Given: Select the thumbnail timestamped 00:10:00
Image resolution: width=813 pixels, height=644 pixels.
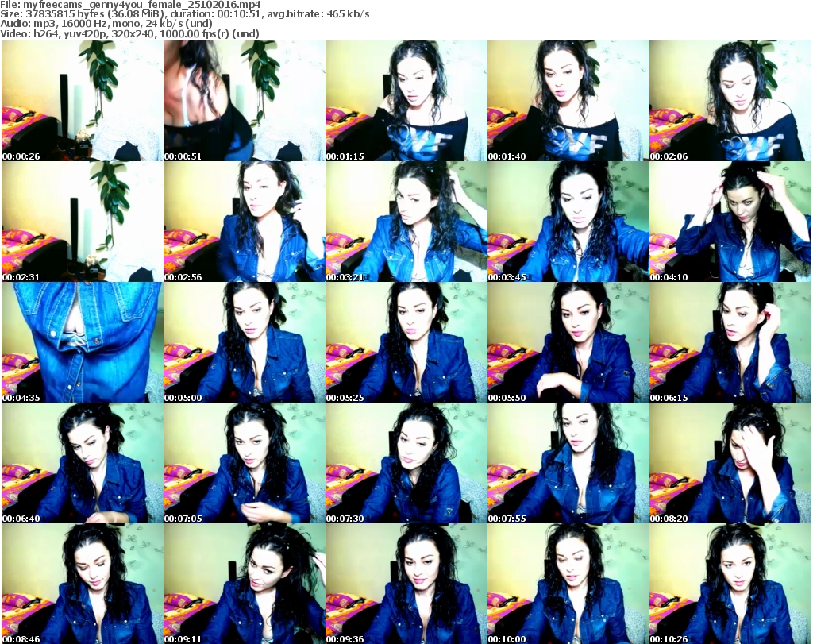Looking at the screenshot, I should click(568, 584).
